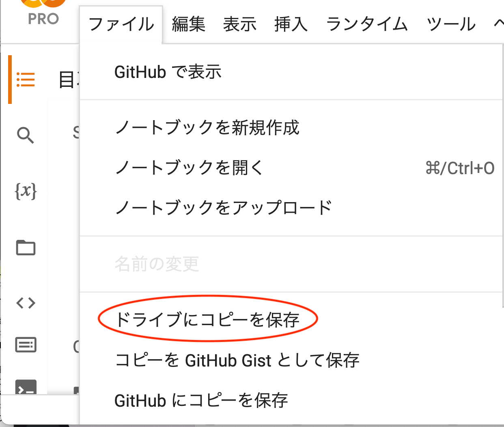The width and height of the screenshot is (504, 427).
Task: Open the 挿入 menu
Action: pos(291,24)
